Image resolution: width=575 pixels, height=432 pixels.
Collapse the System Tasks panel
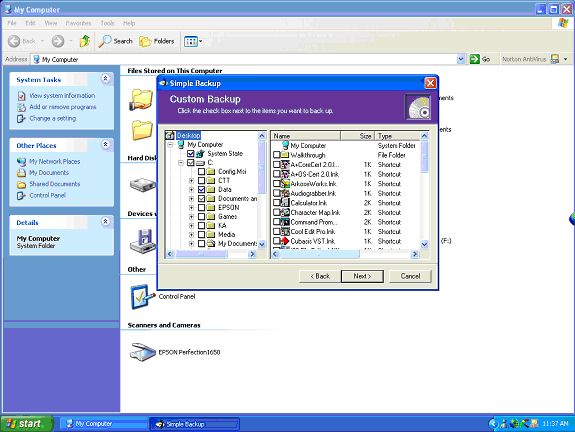click(x=106, y=78)
